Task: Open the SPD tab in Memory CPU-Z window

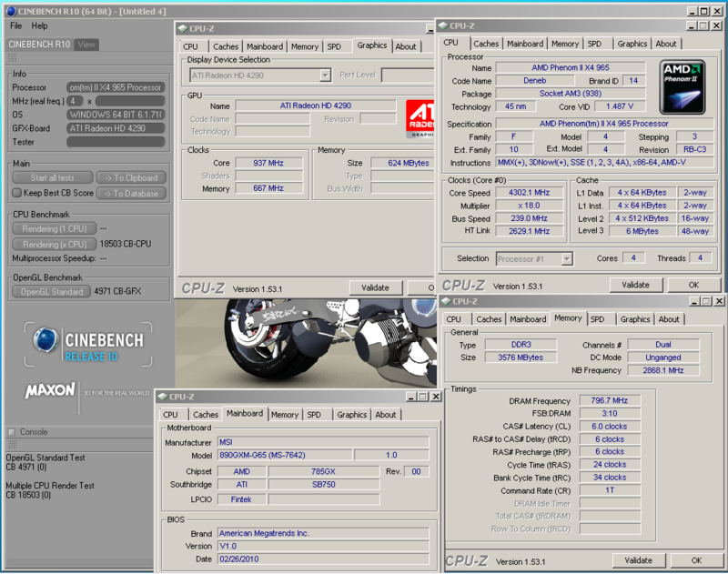Action: [598, 319]
